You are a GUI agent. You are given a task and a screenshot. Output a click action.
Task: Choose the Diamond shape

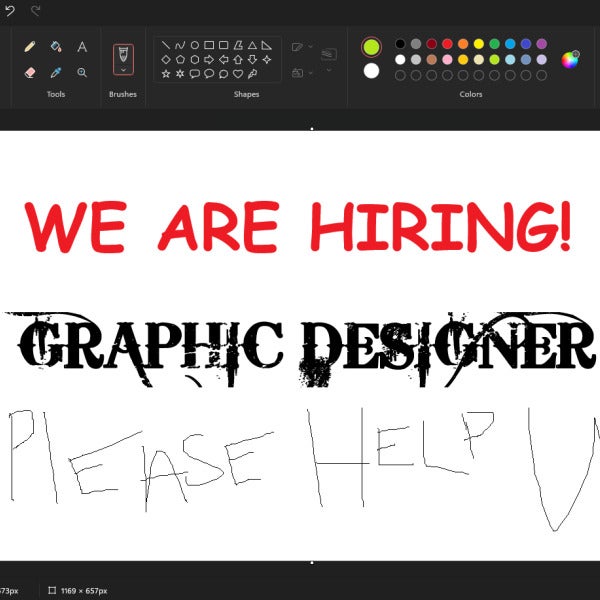tap(166, 59)
